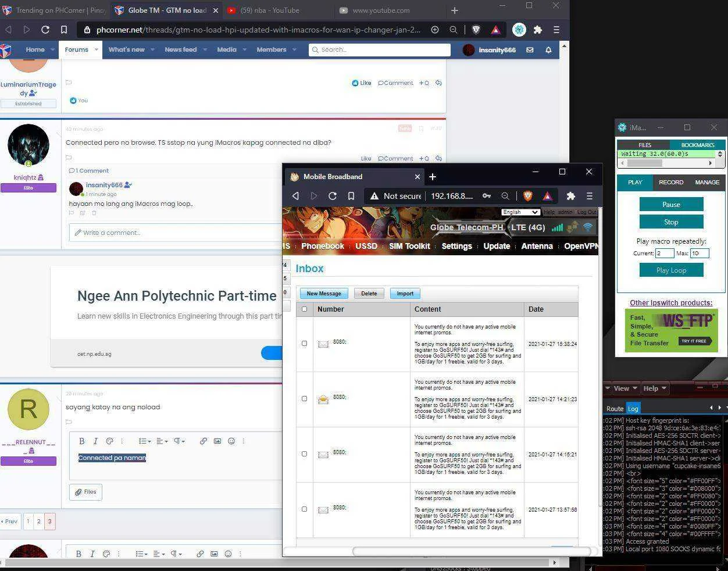Open forum notification bell alerts
The height and width of the screenshot is (571, 728).
(548, 50)
